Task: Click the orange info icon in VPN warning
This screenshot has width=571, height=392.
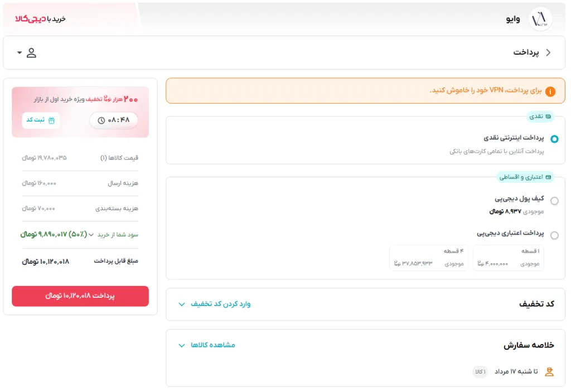Action: coord(550,91)
